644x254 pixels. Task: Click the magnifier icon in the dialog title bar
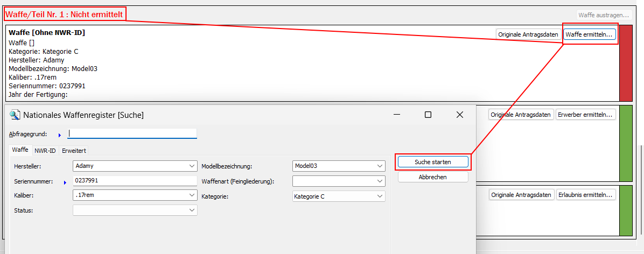pyautogui.click(x=15, y=115)
